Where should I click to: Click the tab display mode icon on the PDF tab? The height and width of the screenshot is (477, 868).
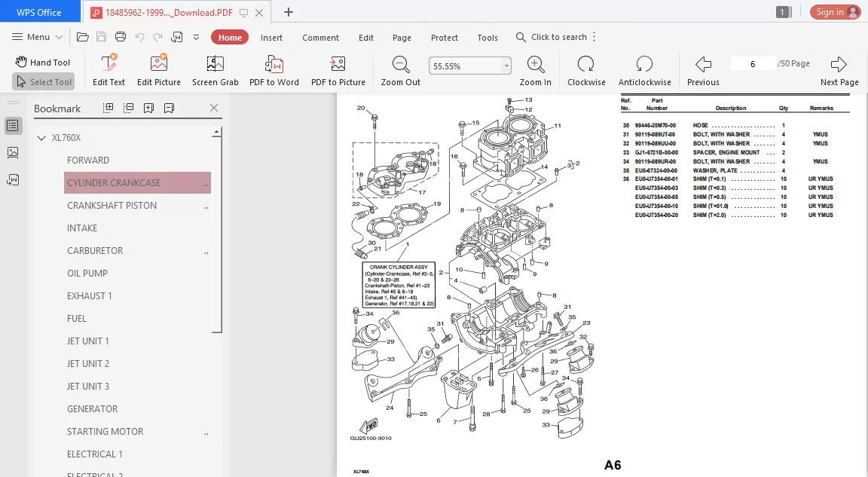243,13
